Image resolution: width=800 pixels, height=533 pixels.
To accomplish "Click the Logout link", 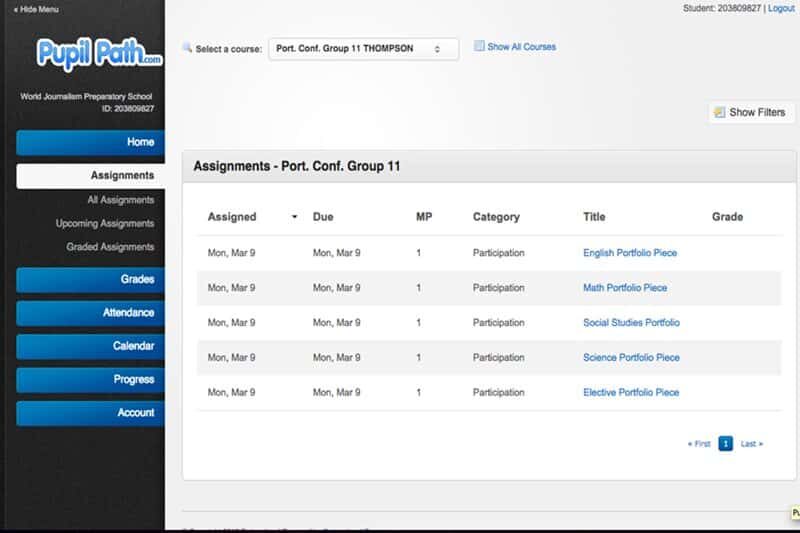I will [781, 8].
